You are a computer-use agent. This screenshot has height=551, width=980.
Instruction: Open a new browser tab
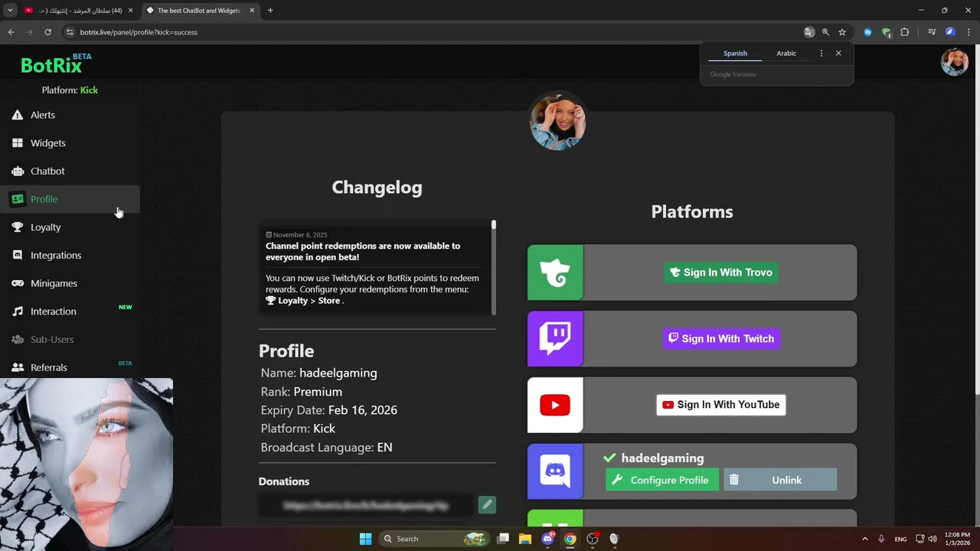pyautogui.click(x=270, y=11)
